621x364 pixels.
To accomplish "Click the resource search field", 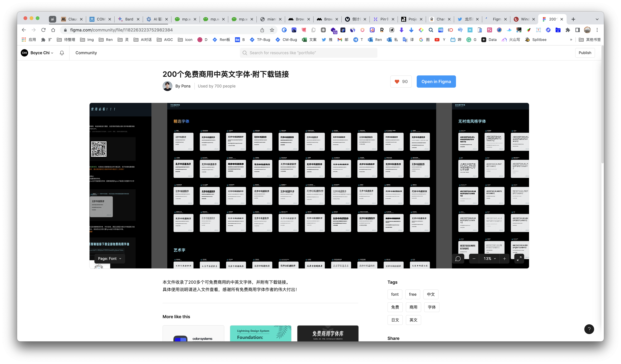I will (308, 53).
